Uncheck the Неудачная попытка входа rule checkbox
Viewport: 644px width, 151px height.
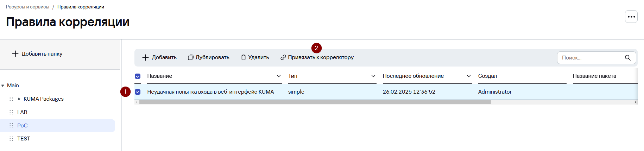point(138,92)
